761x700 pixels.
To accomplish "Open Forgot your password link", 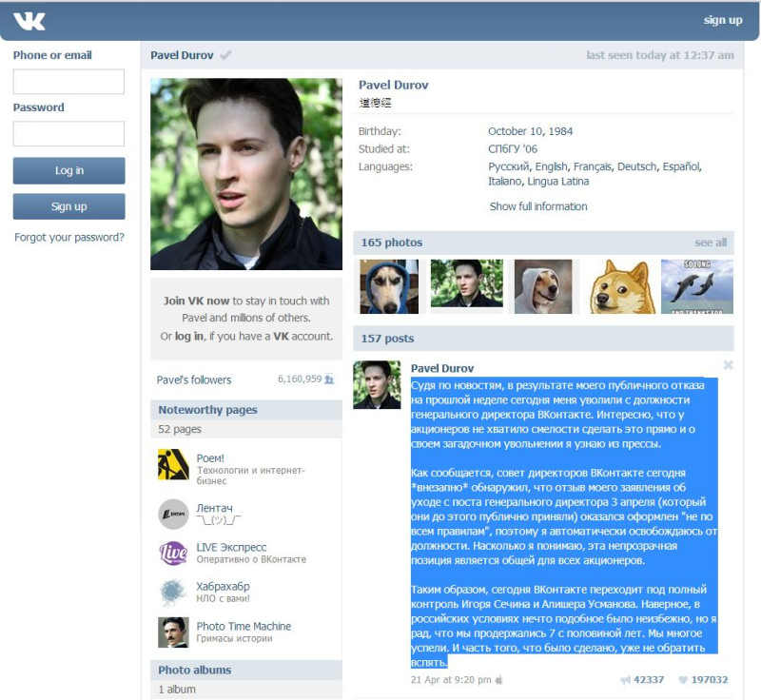I will point(68,237).
